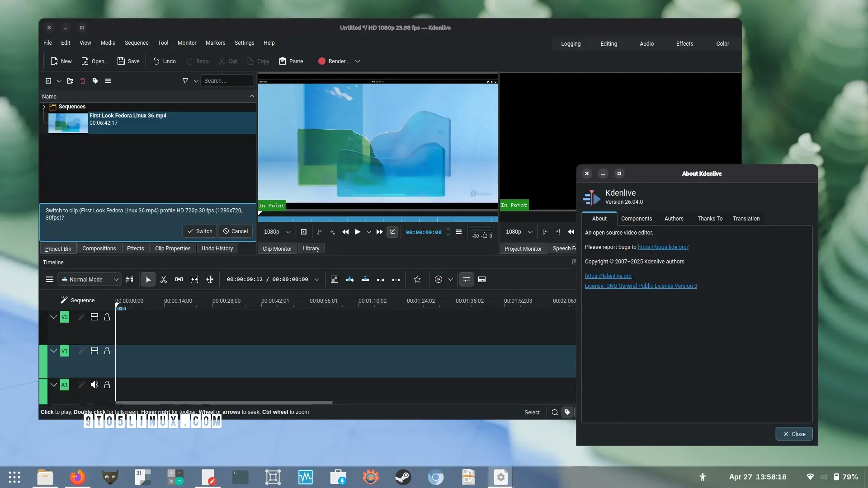The width and height of the screenshot is (868, 488).
Task: Open the Clip Monitor 1080p resolution dropdown
Action: coord(277,232)
